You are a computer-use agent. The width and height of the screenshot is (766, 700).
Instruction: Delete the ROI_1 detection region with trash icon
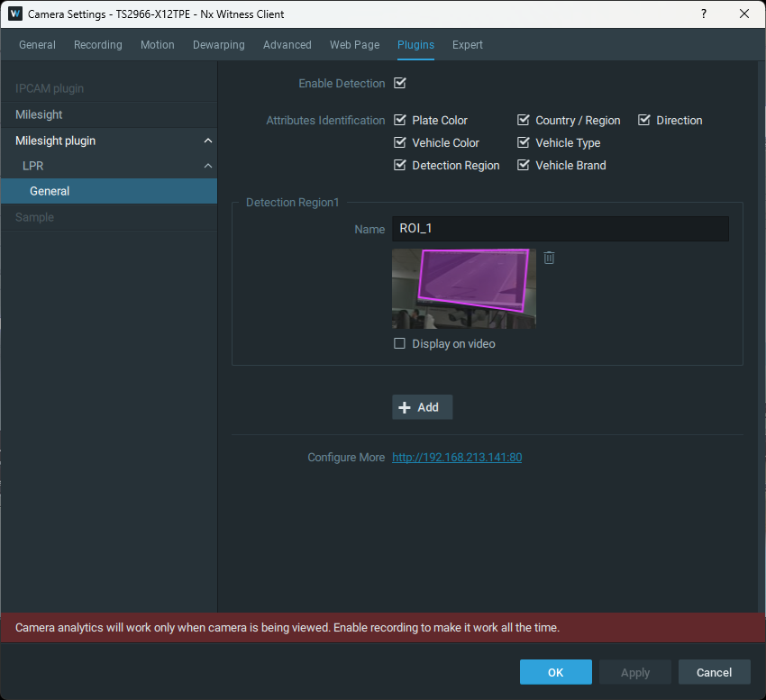click(549, 258)
